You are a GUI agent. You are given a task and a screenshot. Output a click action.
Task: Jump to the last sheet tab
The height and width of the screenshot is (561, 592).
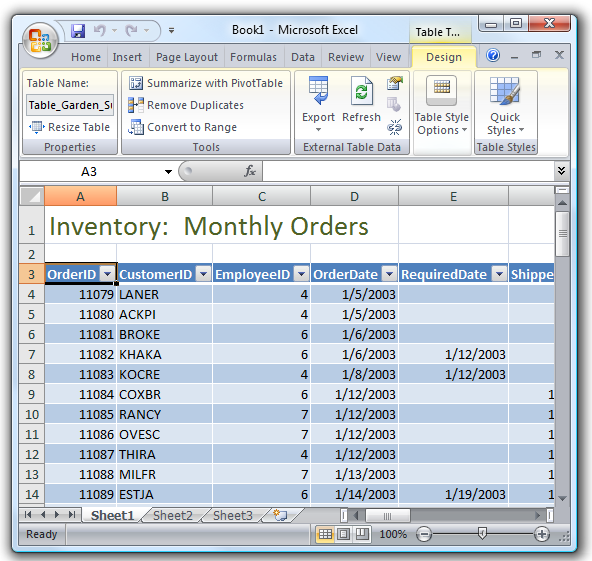(x=72, y=515)
